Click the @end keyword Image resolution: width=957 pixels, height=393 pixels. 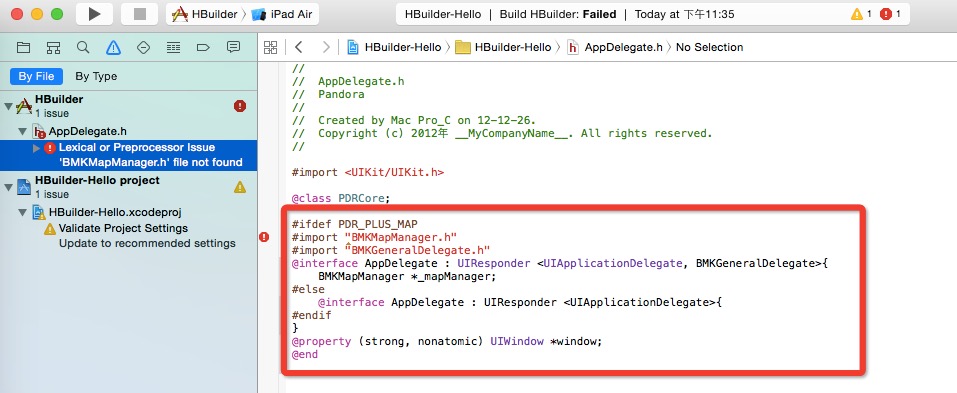[x=305, y=355]
